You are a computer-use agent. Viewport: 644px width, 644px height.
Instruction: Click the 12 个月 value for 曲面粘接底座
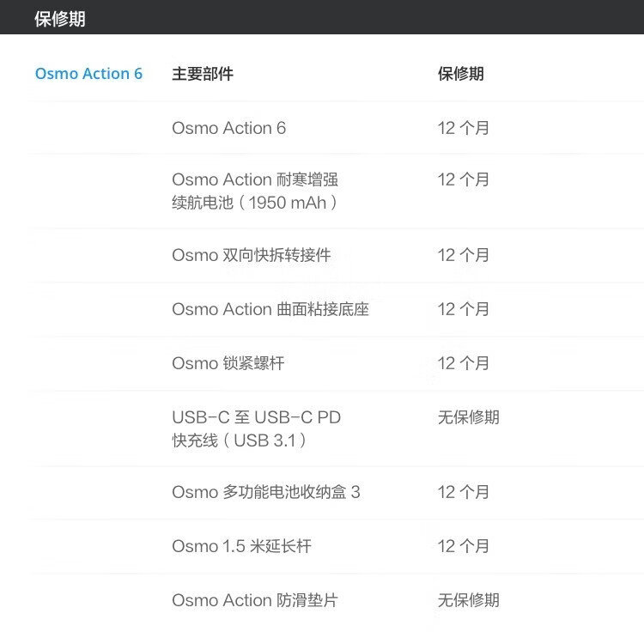[464, 309]
